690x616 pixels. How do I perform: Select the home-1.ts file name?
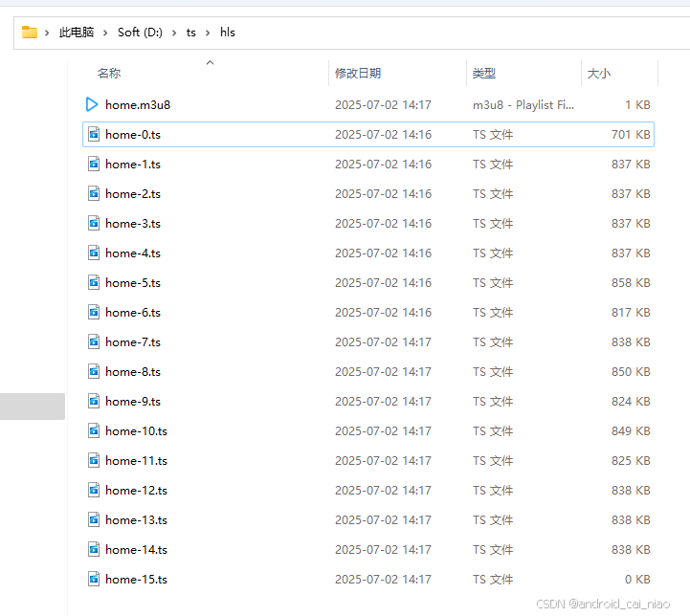[133, 164]
